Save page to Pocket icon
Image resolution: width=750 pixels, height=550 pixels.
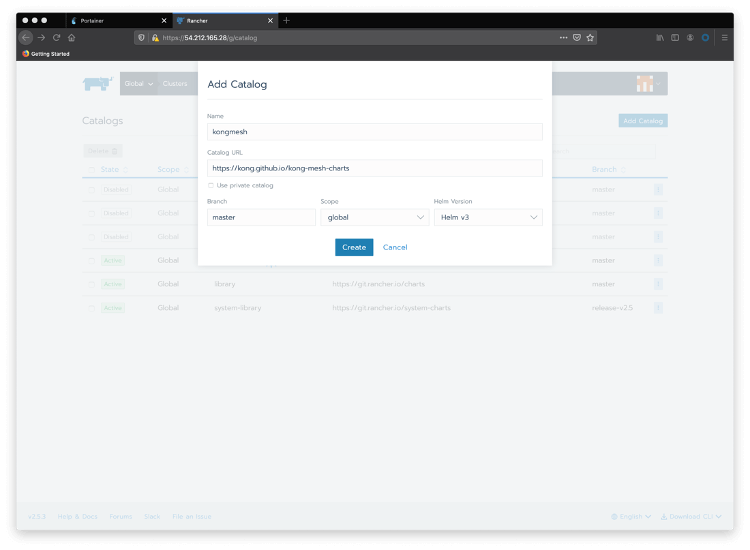577,37
